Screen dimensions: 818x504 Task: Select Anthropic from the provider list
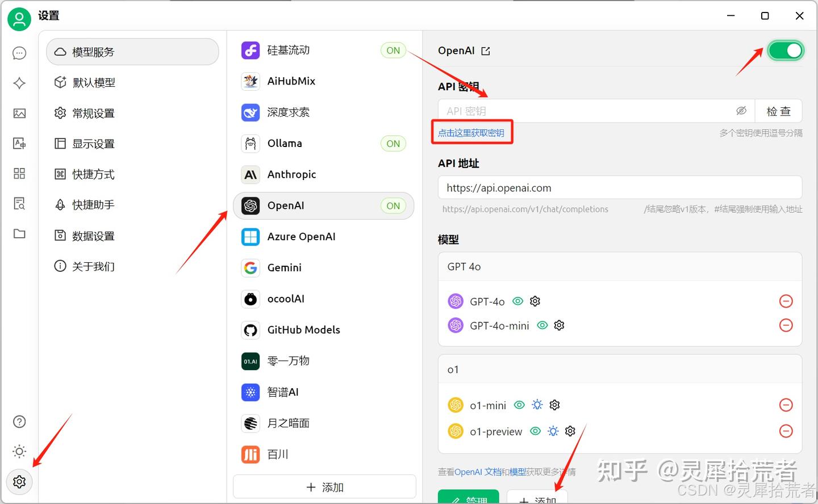[291, 174]
